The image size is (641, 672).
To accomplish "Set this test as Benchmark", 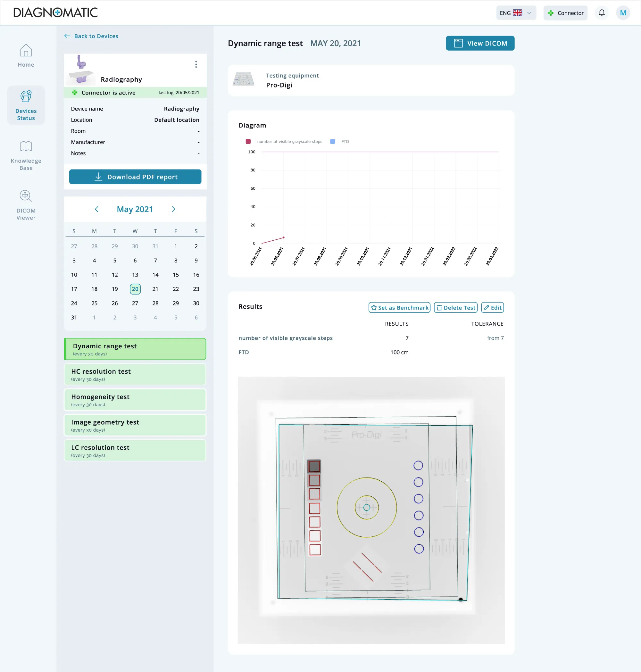I will 399,307.
